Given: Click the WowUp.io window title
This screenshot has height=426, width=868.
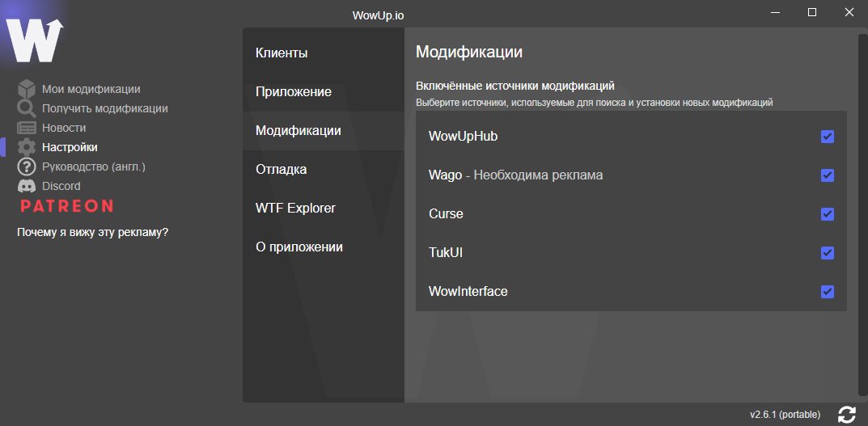Looking at the screenshot, I should coord(378,15).
